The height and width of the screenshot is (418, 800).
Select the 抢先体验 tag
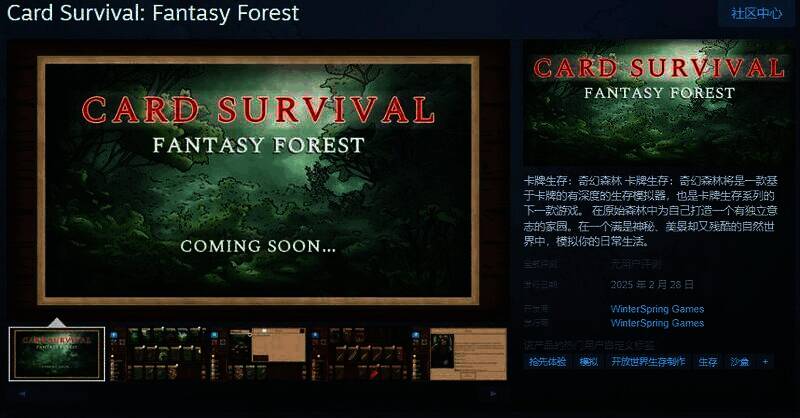click(547, 361)
